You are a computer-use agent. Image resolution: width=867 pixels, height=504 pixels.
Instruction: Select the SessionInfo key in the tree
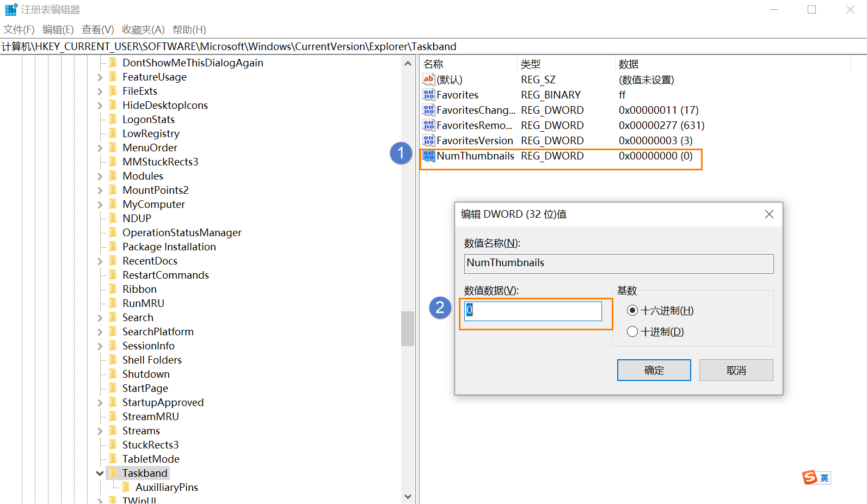click(149, 346)
